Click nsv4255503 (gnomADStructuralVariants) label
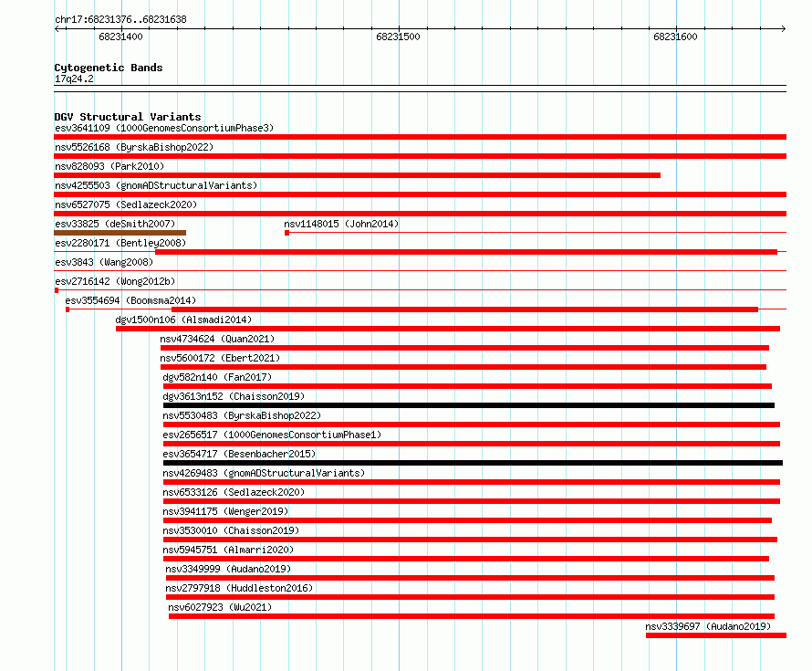The height and width of the screenshot is (671, 812). 156,185
